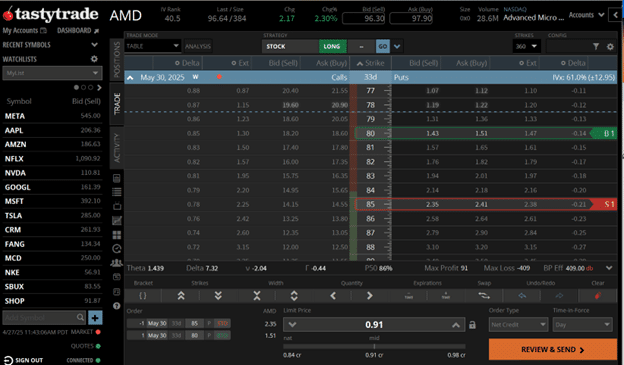The width and height of the screenshot is (624, 365).
Task: Open the option chain filter icon
Action: (x=596, y=47)
